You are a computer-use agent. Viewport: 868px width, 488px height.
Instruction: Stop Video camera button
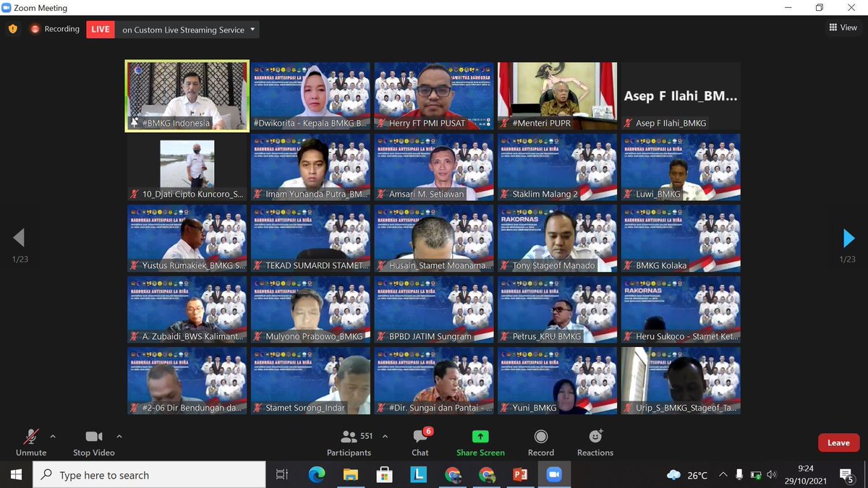94,442
